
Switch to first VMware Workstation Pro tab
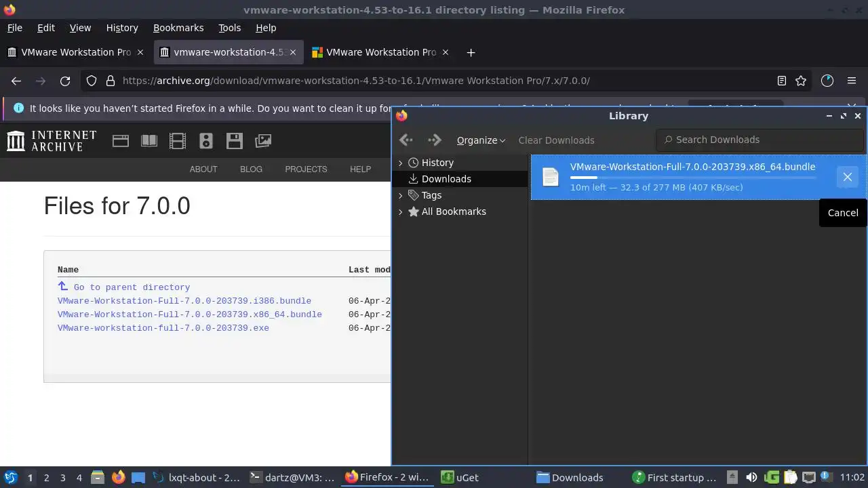[75, 52]
